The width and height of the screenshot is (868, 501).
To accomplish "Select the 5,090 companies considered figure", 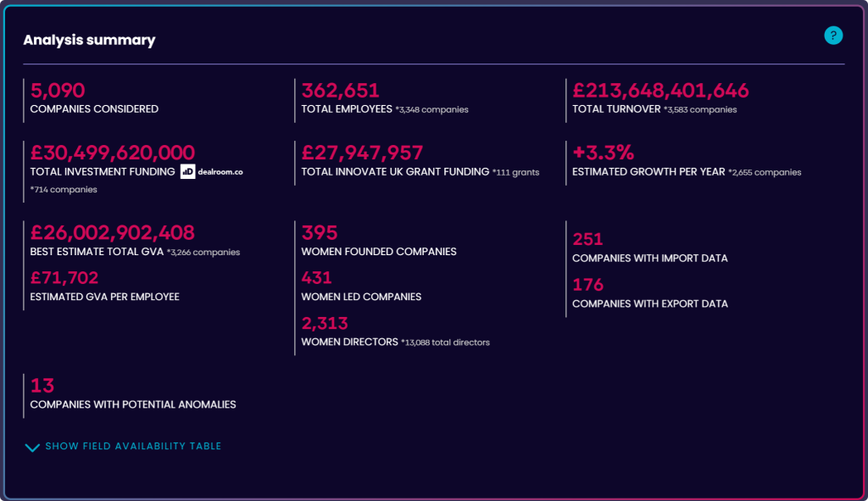I will [58, 90].
